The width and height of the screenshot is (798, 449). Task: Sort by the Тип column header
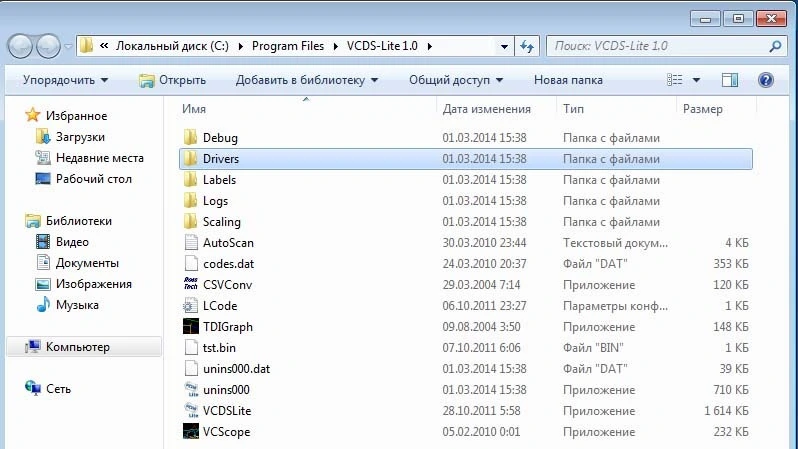573,109
